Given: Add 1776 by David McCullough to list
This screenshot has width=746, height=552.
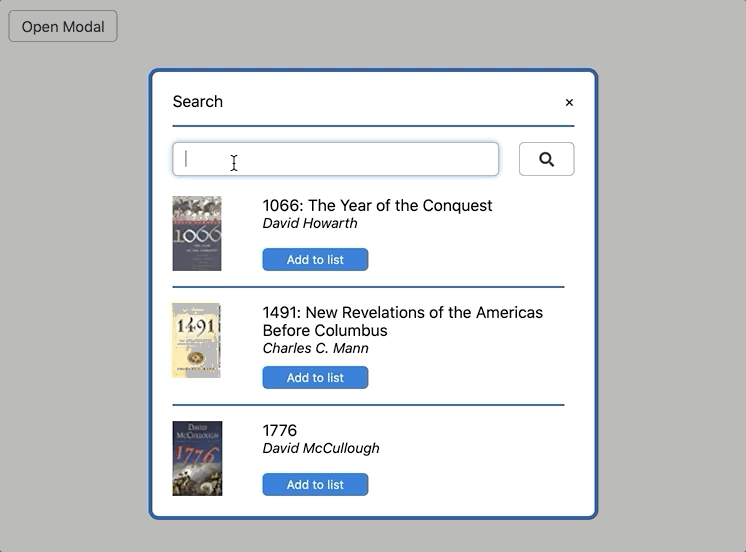Looking at the screenshot, I should (315, 485).
